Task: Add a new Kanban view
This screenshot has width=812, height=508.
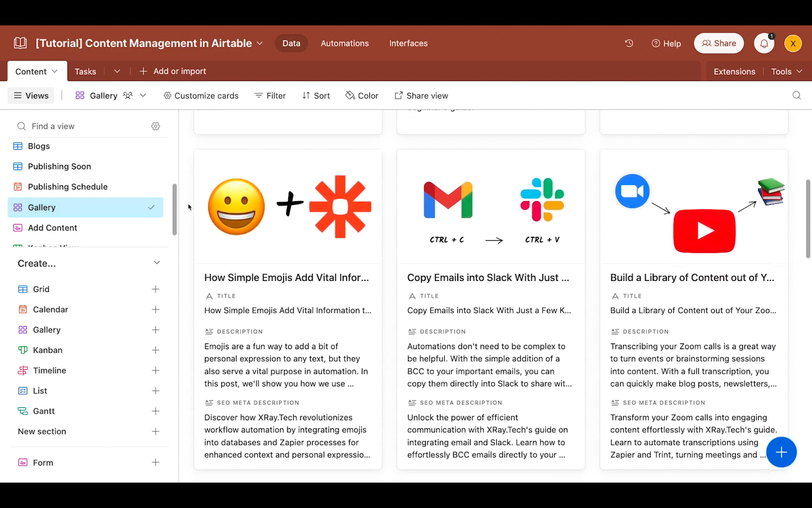Action: pos(155,350)
